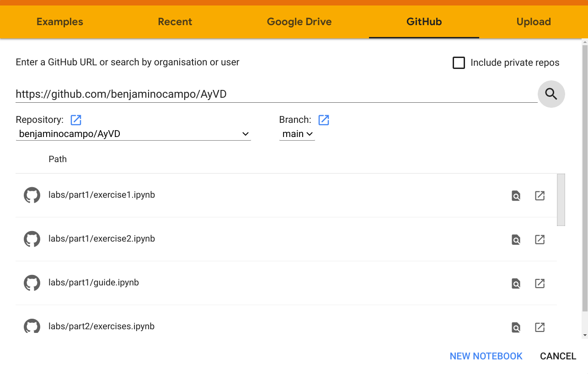View part2/exercises.ipynb on GitHub via its file-search icon

pyautogui.click(x=516, y=327)
